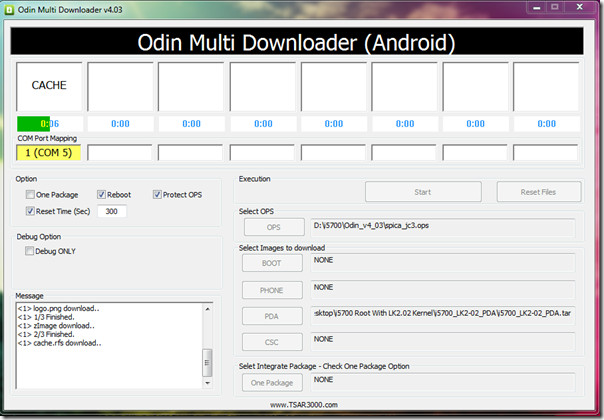Image resolution: width=604 pixels, height=420 pixels.
Task: Click the PDA image button
Action: [x=272, y=316]
